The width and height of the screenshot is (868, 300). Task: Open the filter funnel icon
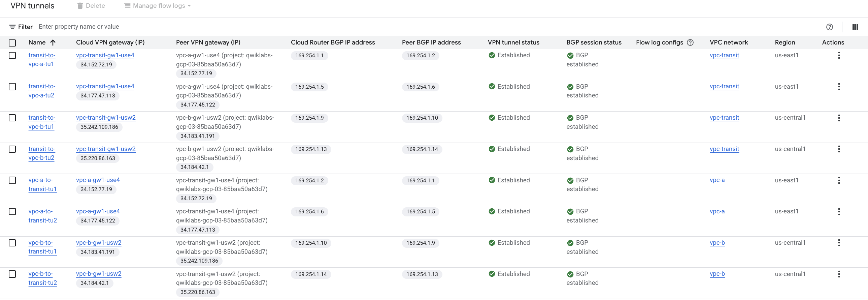coord(12,27)
